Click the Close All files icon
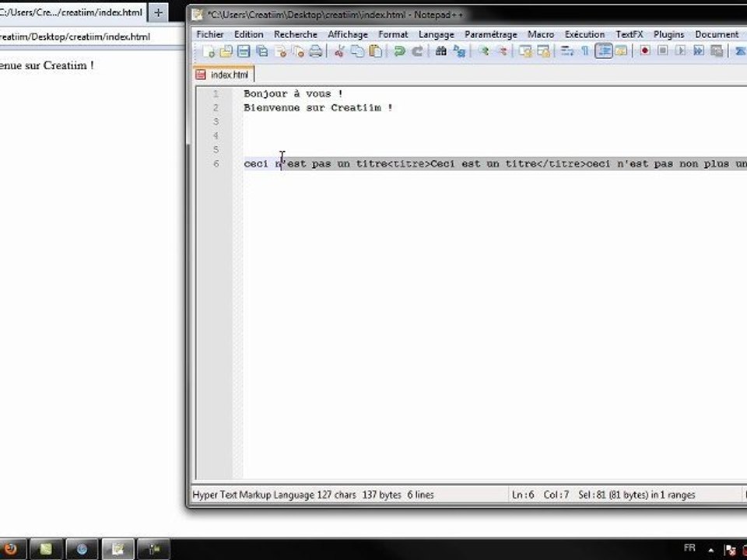The width and height of the screenshot is (747, 560). [x=298, y=51]
